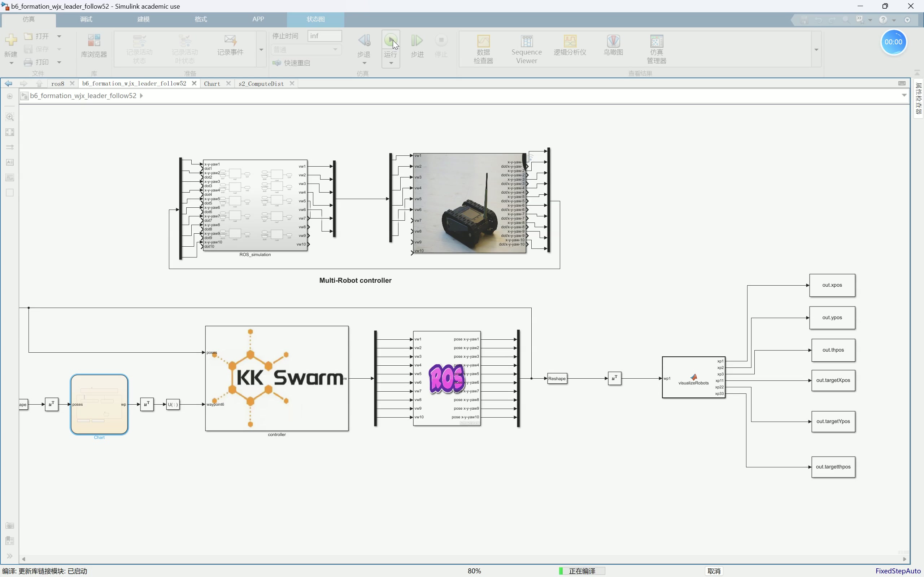
Task: Switch to the Chart model tab
Action: [212, 84]
